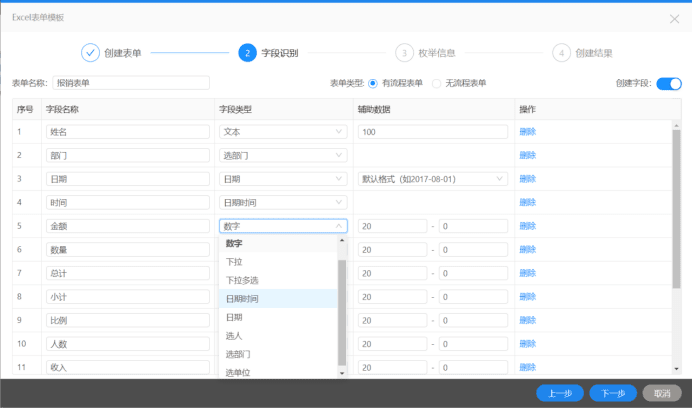Edit field name 部门 input

tap(128, 155)
